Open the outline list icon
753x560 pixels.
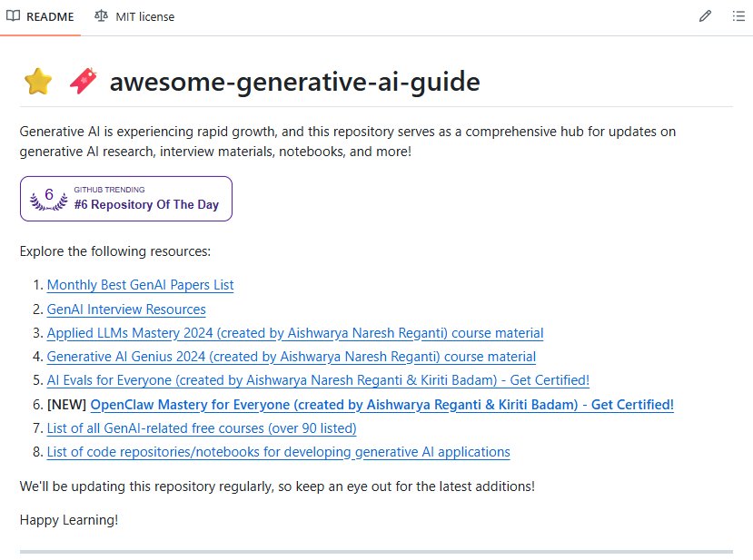click(738, 16)
